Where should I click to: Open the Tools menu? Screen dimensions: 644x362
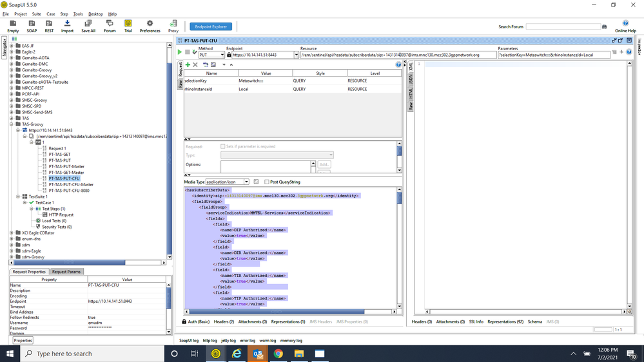point(78,14)
